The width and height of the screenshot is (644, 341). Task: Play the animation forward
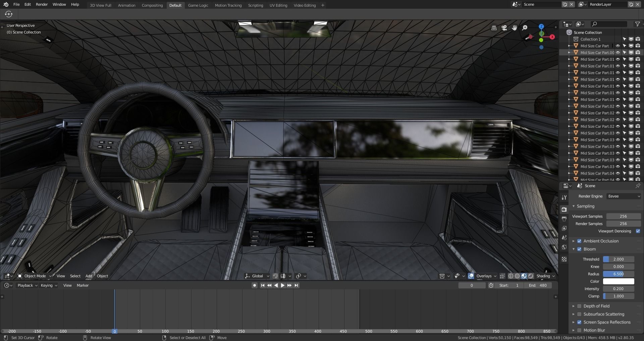coord(282,285)
